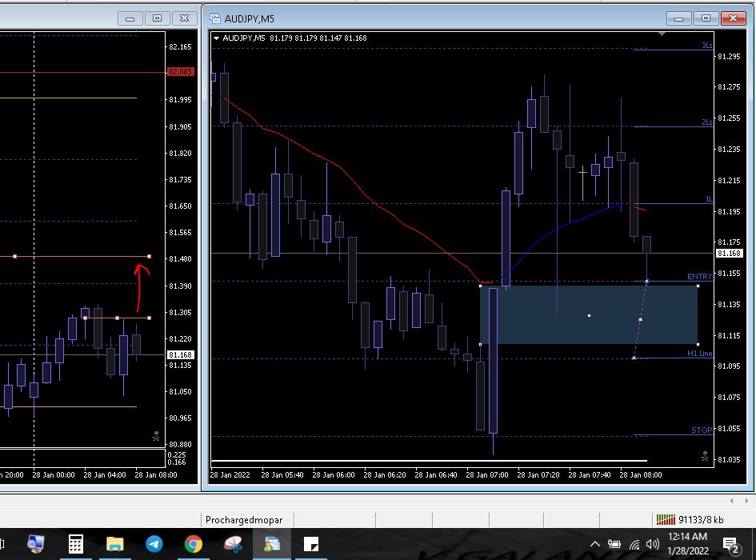Open File Explorer from the taskbar

click(x=115, y=545)
